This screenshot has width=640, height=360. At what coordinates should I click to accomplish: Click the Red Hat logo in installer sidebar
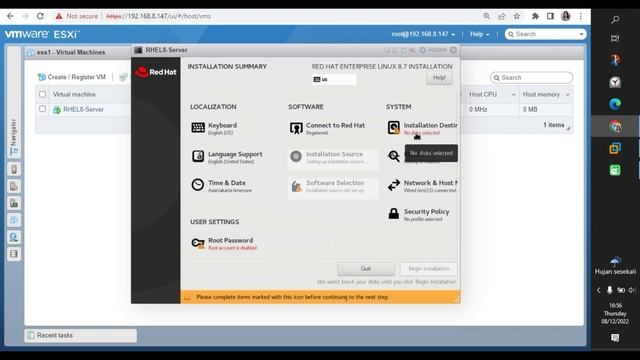coord(156,72)
